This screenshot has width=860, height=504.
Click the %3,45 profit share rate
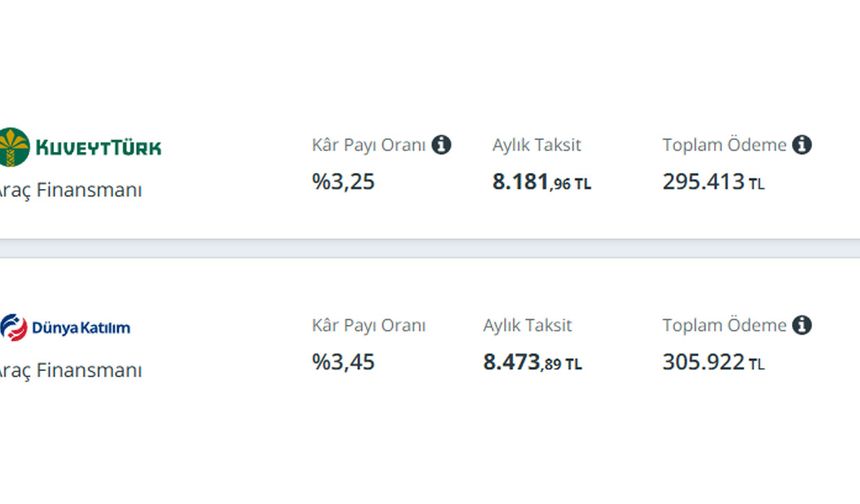click(x=343, y=362)
